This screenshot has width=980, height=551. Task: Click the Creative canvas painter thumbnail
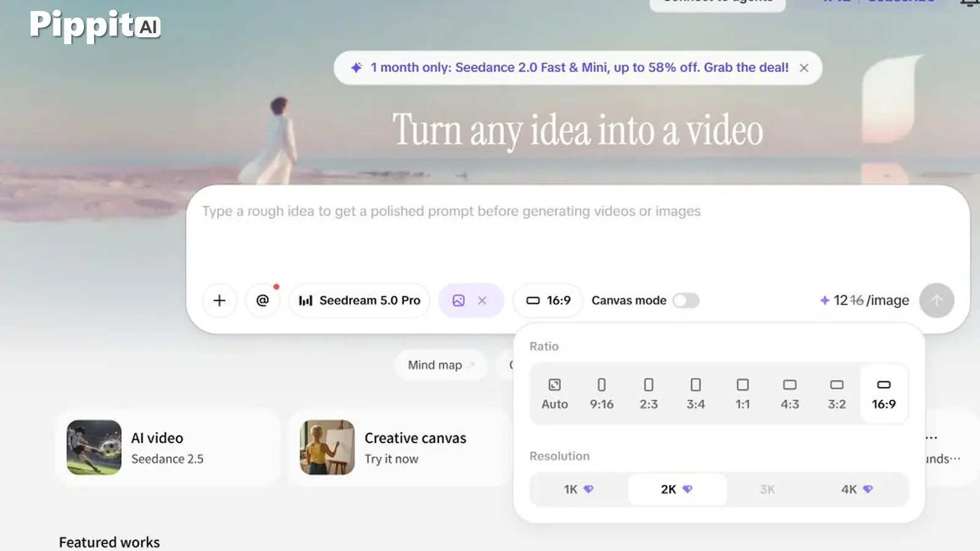[x=327, y=448]
